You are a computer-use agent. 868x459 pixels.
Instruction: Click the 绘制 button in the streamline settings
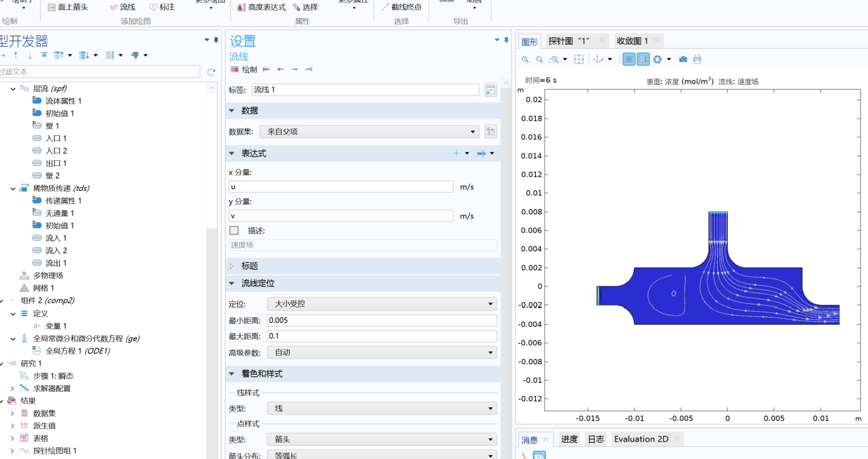pyautogui.click(x=247, y=69)
